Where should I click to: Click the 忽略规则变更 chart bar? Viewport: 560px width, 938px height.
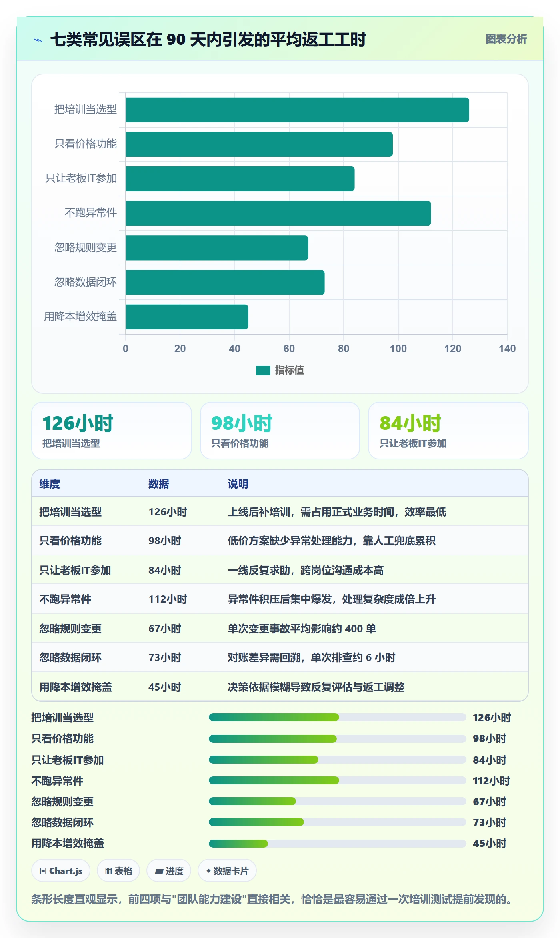tap(217, 248)
